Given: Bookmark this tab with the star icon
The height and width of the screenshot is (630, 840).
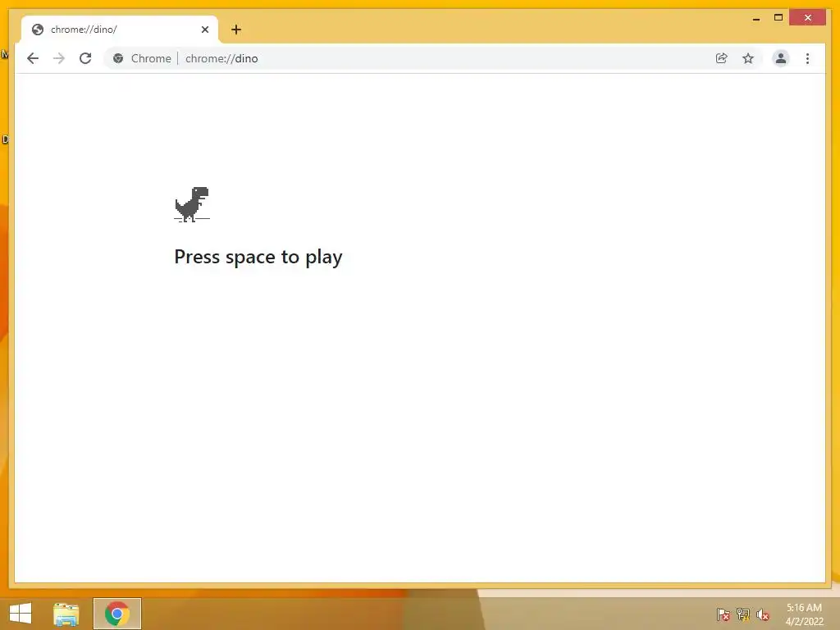Looking at the screenshot, I should coord(748,58).
